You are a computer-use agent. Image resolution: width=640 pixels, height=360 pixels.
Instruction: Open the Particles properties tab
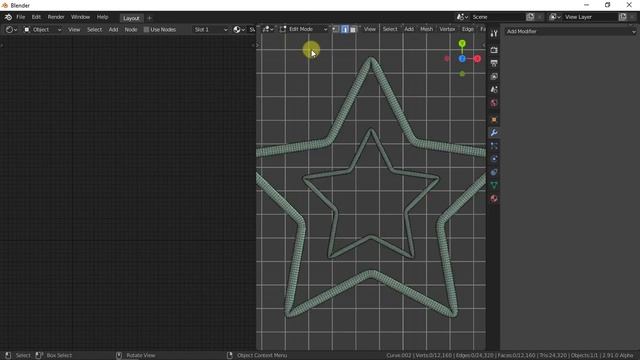tap(494, 146)
